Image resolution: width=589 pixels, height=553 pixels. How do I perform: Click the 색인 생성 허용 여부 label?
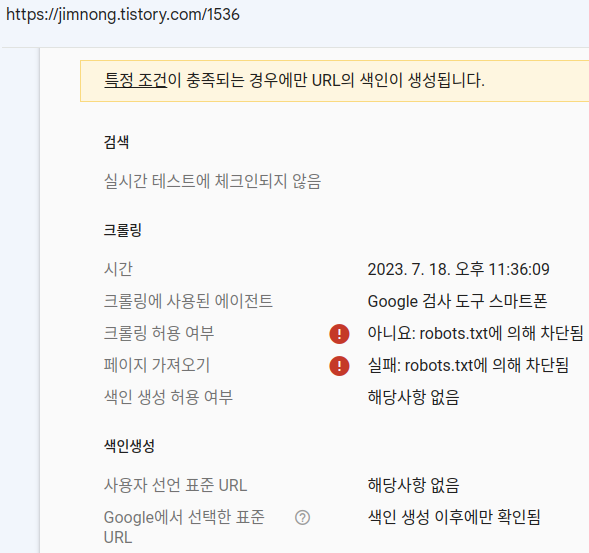click(168, 397)
